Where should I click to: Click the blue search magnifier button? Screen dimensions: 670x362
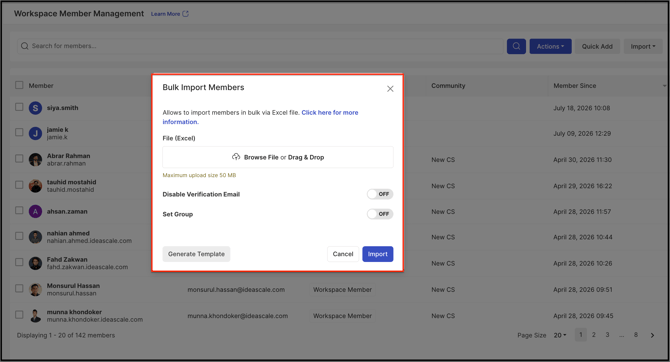coord(516,46)
